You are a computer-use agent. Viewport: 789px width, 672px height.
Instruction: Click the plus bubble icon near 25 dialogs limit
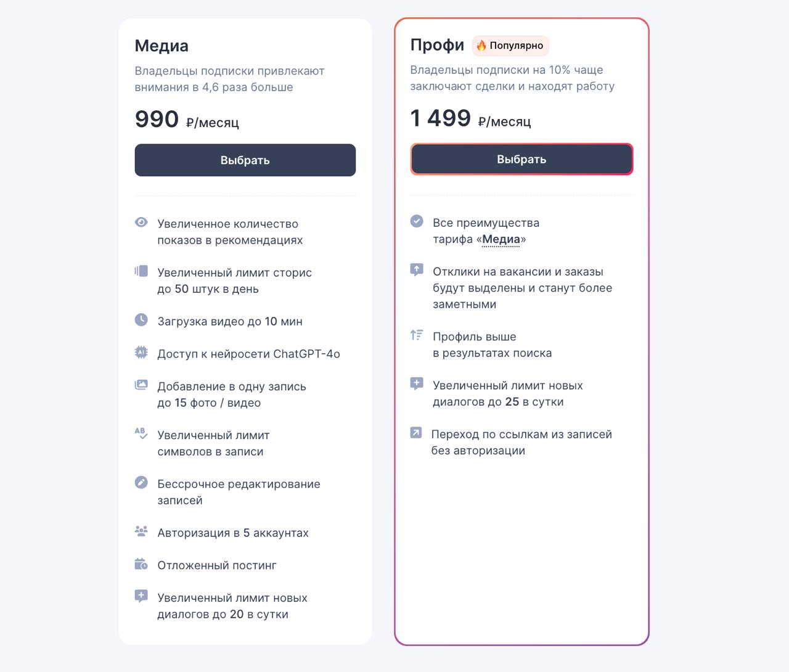point(417,383)
